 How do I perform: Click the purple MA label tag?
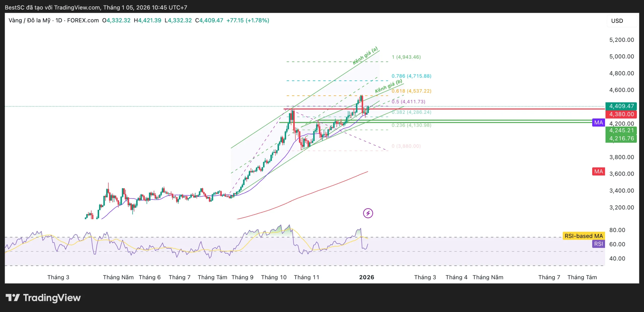pyautogui.click(x=598, y=122)
